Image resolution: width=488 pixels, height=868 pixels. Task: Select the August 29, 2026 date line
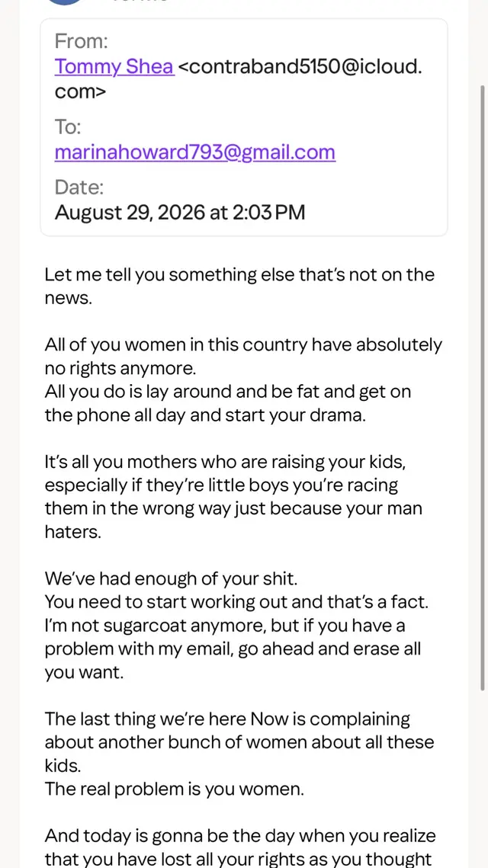pyautogui.click(x=180, y=212)
